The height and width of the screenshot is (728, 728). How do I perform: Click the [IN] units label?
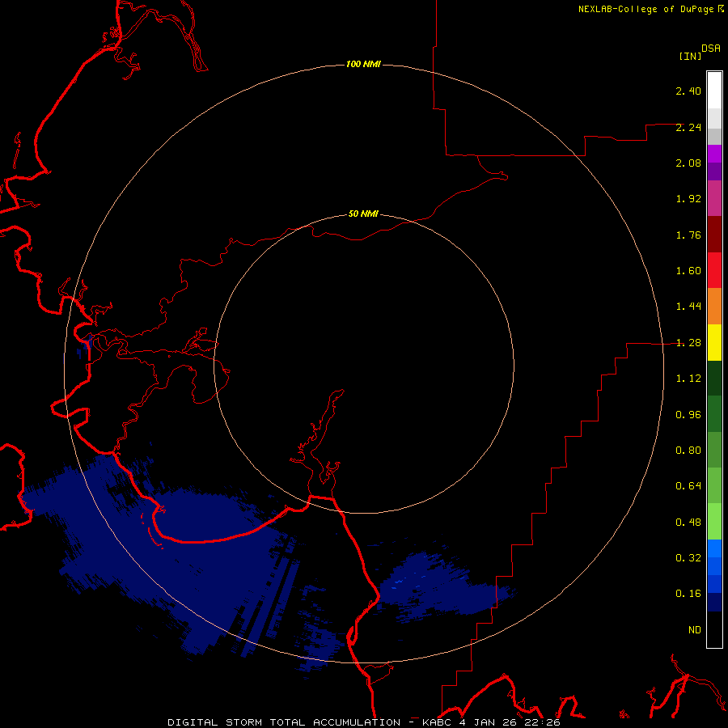click(x=690, y=56)
